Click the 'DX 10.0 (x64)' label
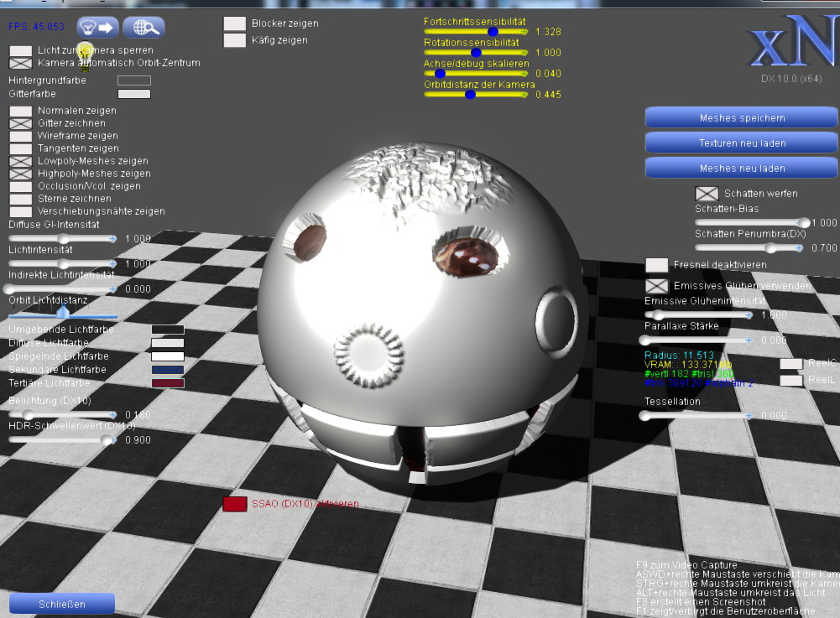Image resolution: width=840 pixels, height=618 pixels. pos(791,79)
